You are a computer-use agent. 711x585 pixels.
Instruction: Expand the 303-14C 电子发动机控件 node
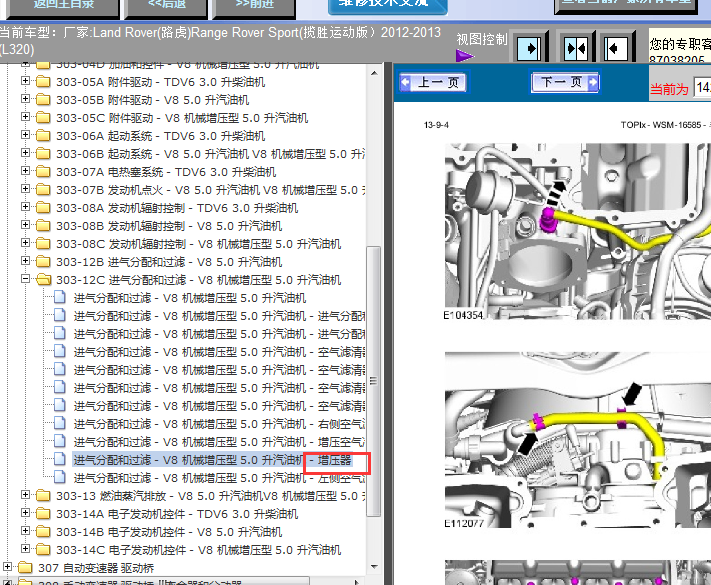[x=25, y=549]
